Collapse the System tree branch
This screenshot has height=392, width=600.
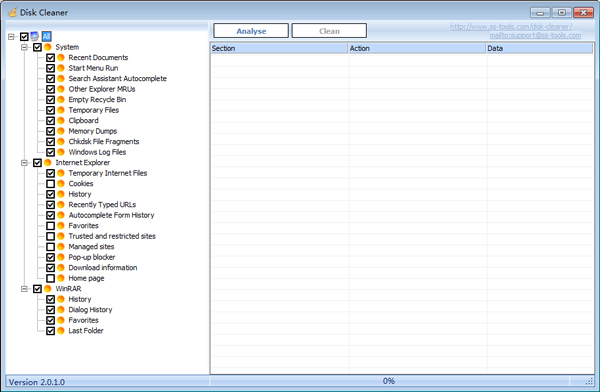[x=24, y=47]
